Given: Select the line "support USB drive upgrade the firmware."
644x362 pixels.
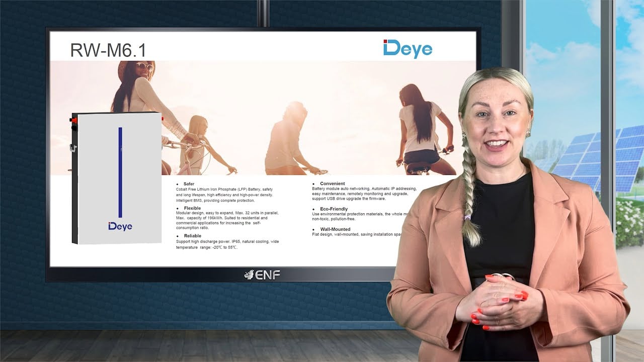Looking at the screenshot, I should 349,199.
